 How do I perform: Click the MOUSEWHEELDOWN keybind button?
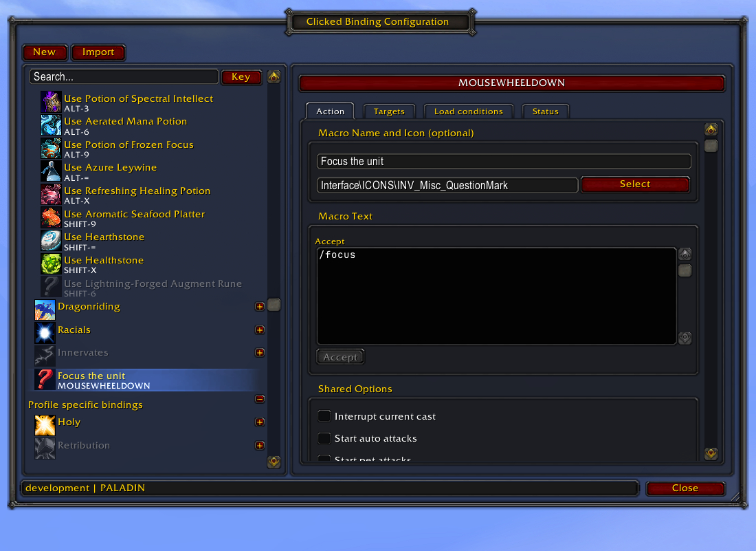[511, 83]
